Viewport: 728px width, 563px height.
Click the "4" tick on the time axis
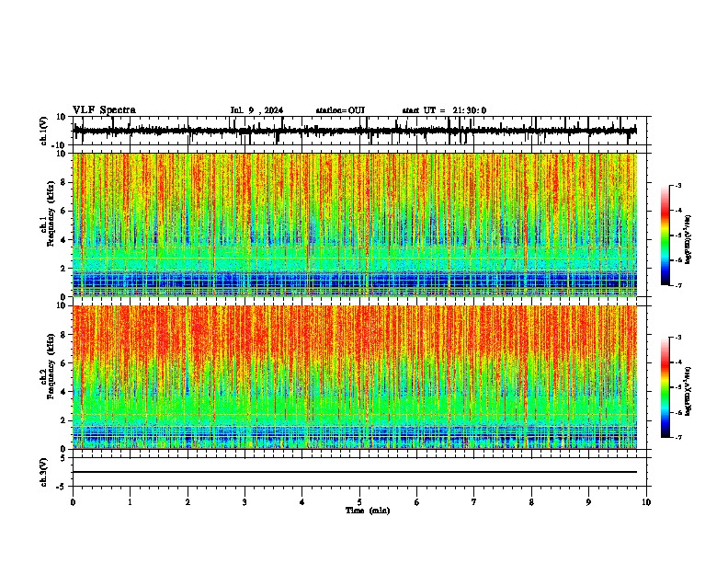tap(302, 502)
